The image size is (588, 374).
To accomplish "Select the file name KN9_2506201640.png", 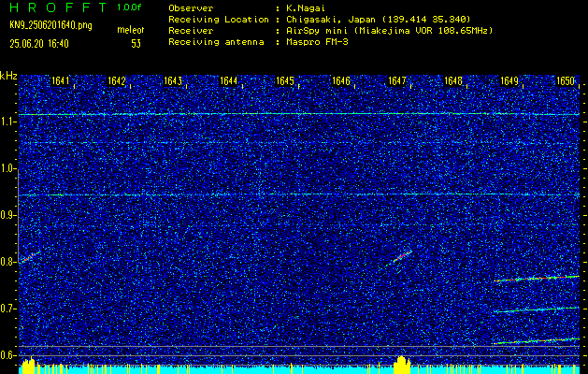I will click(50, 25).
